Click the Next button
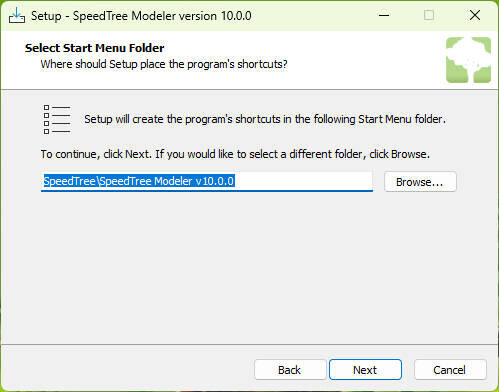The width and height of the screenshot is (499, 392). (x=365, y=369)
